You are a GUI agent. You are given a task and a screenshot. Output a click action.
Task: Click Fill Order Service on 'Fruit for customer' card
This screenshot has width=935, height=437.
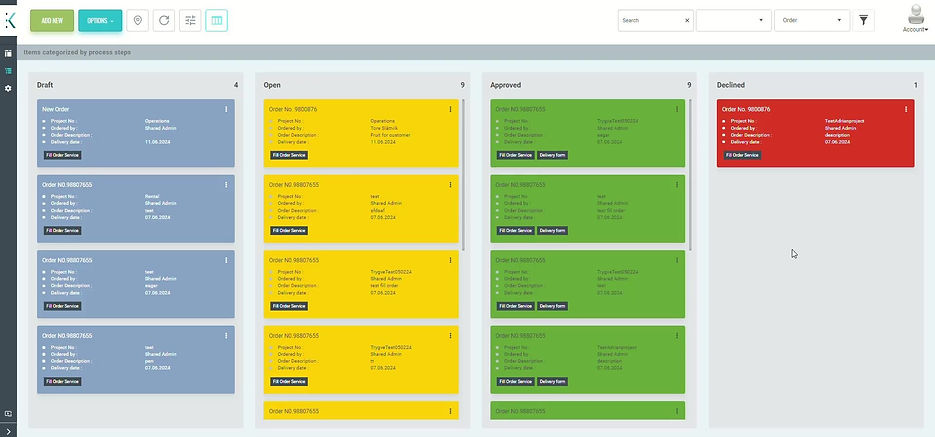289,155
